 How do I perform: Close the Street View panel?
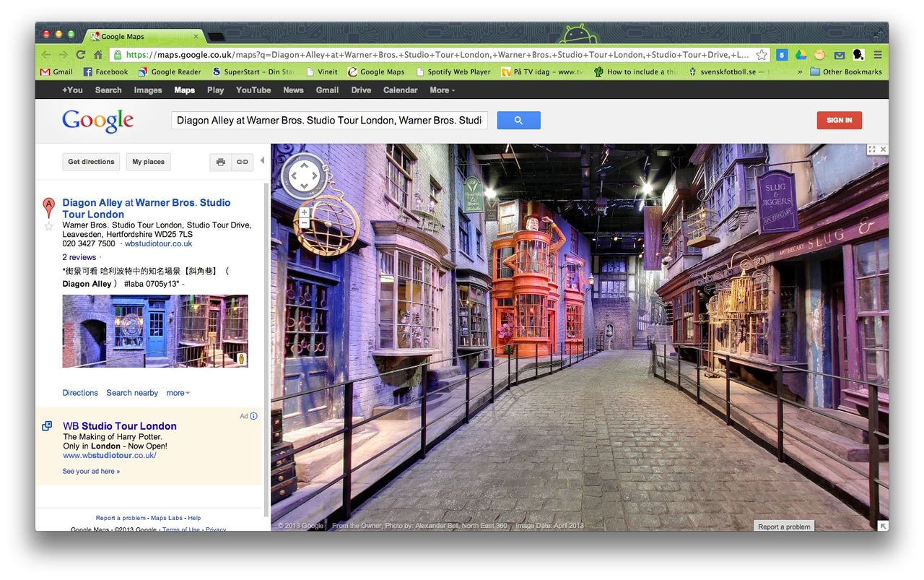tap(883, 150)
